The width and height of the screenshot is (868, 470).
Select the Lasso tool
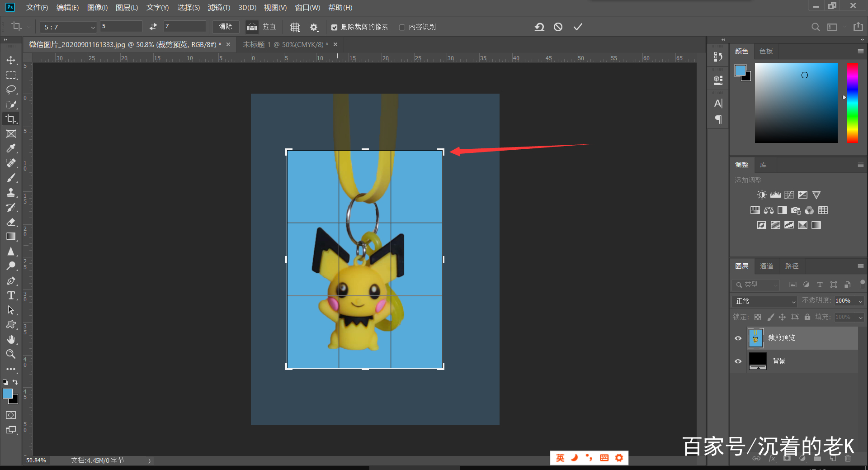pyautogui.click(x=11, y=90)
